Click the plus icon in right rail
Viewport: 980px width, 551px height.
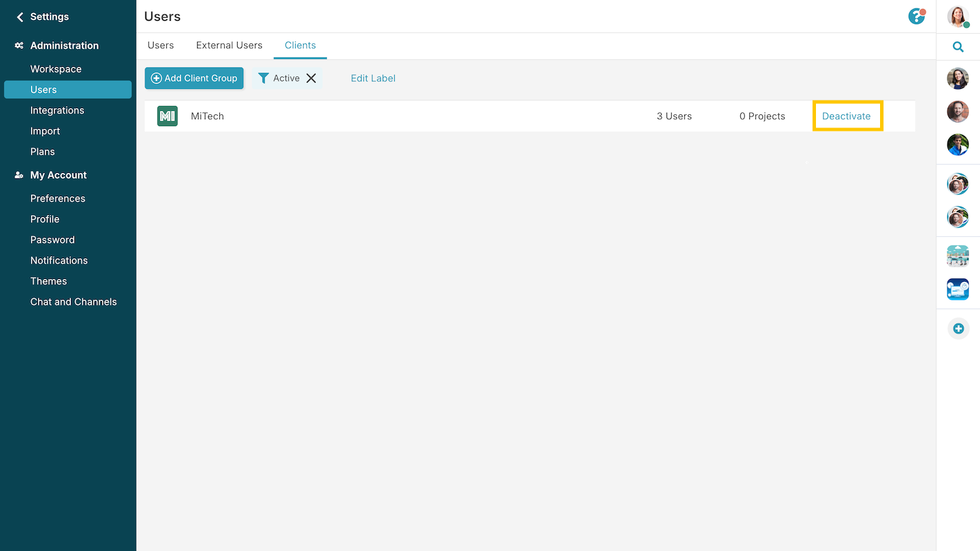tap(958, 329)
